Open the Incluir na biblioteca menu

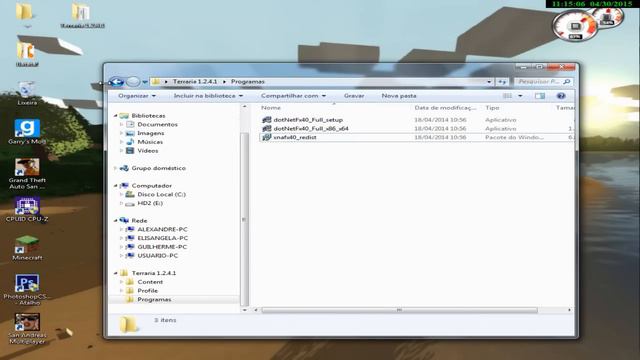(x=208, y=96)
